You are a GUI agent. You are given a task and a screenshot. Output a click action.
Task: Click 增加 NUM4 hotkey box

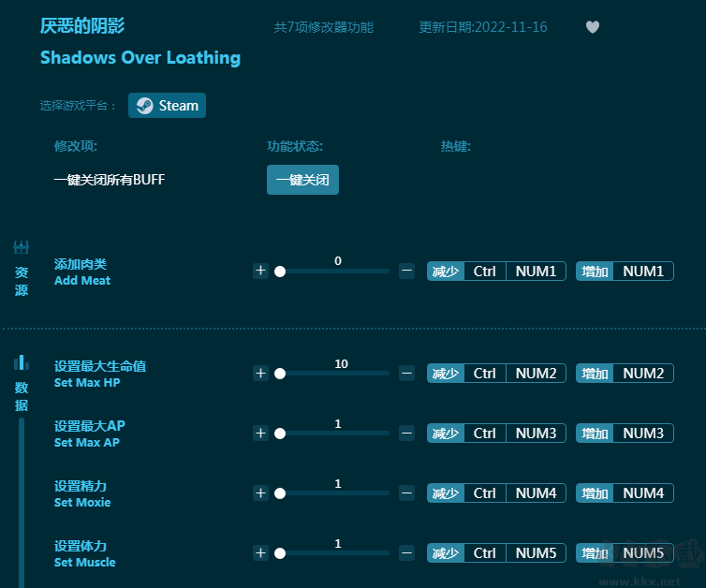click(x=625, y=493)
